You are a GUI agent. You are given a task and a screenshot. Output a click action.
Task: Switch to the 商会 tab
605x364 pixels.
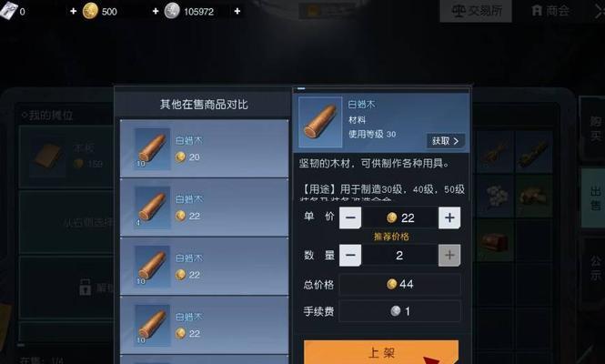pyautogui.click(x=550, y=11)
